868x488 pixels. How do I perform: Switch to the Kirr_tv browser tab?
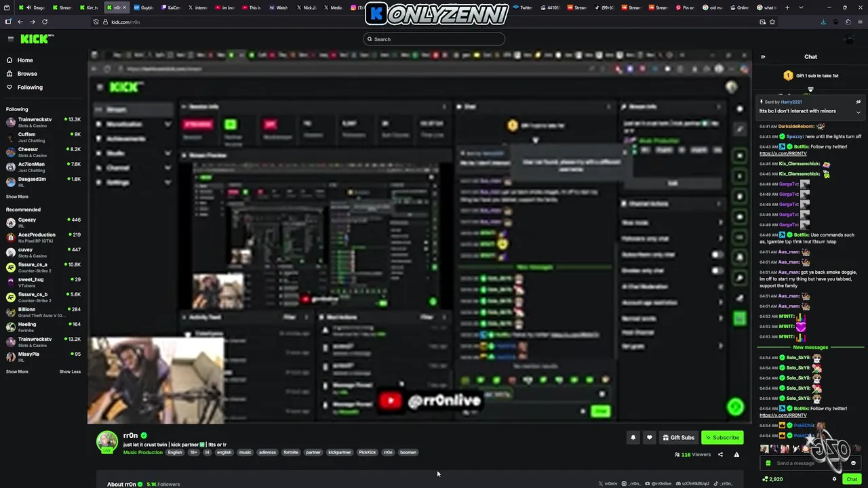[x=90, y=7]
